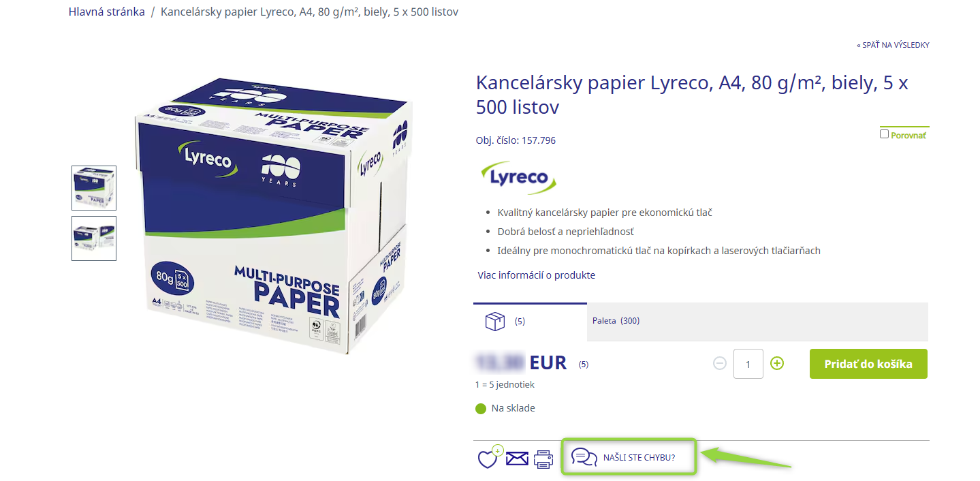Click the Lyreco brand logo
Image resolution: width=980 pixels, height=481 pixels.
(518, 177)
